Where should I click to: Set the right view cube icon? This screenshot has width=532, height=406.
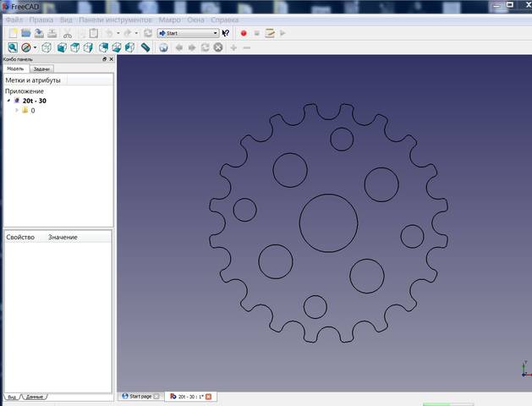click(88, 47)
